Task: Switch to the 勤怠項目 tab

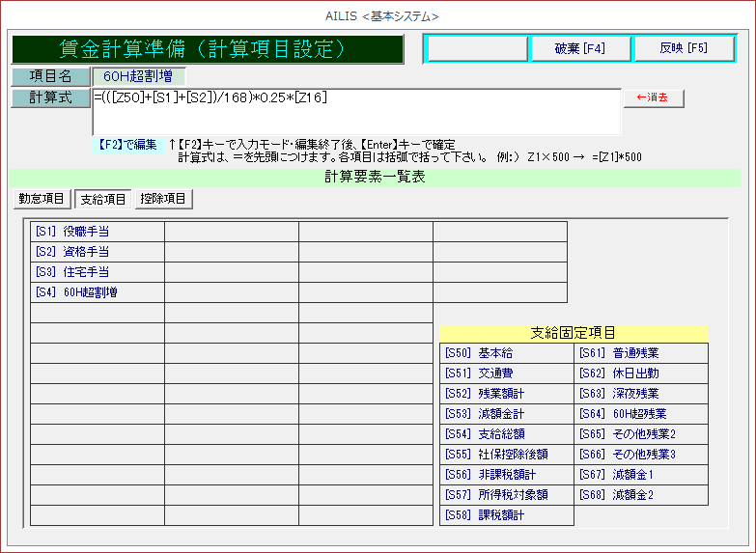Action: (x=42, y=199)
